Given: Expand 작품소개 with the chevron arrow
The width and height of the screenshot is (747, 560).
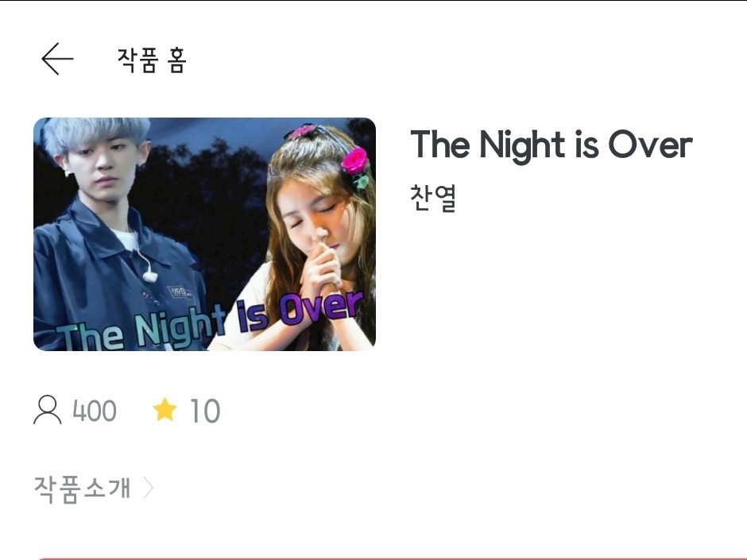Looking at the screenshot, I should [149, 489].
